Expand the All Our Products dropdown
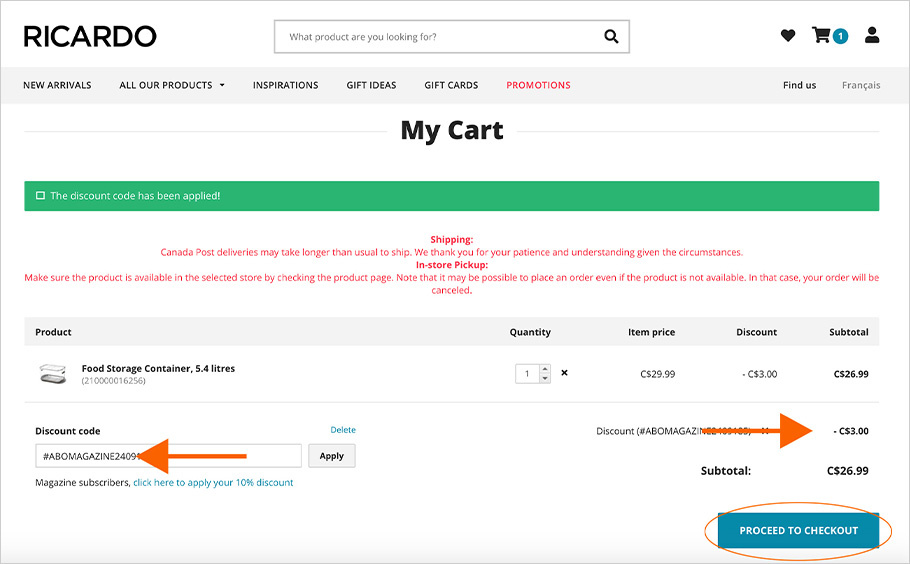Image resolution: width=910 pixels, height=564 pixels. [x=172, y=85]
